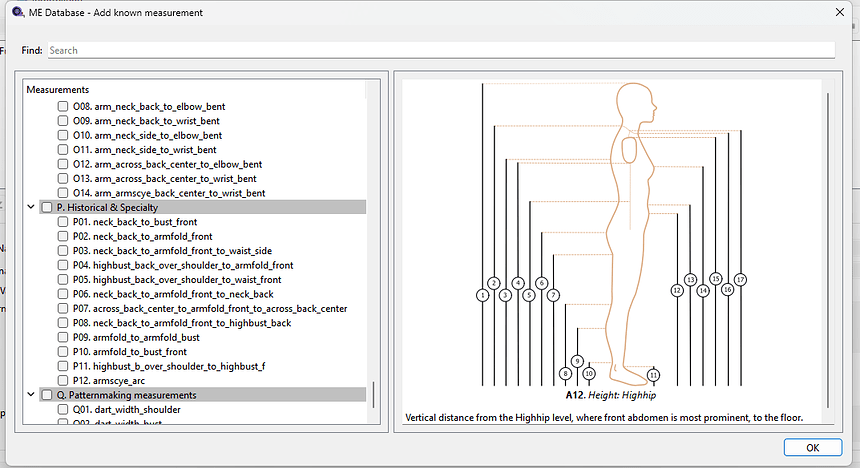
Task: Click numbered marker 1 in the height diagram
Action: [x=482, y=295]
